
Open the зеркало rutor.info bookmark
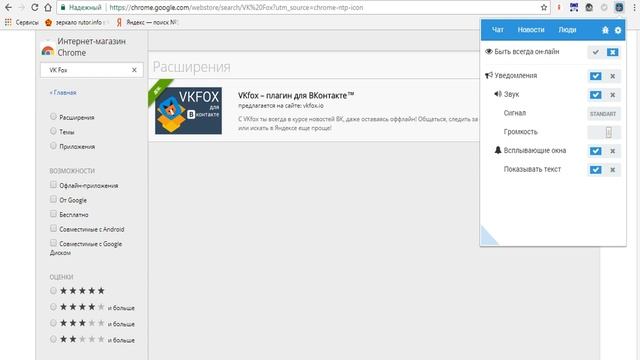click(75, 22)
